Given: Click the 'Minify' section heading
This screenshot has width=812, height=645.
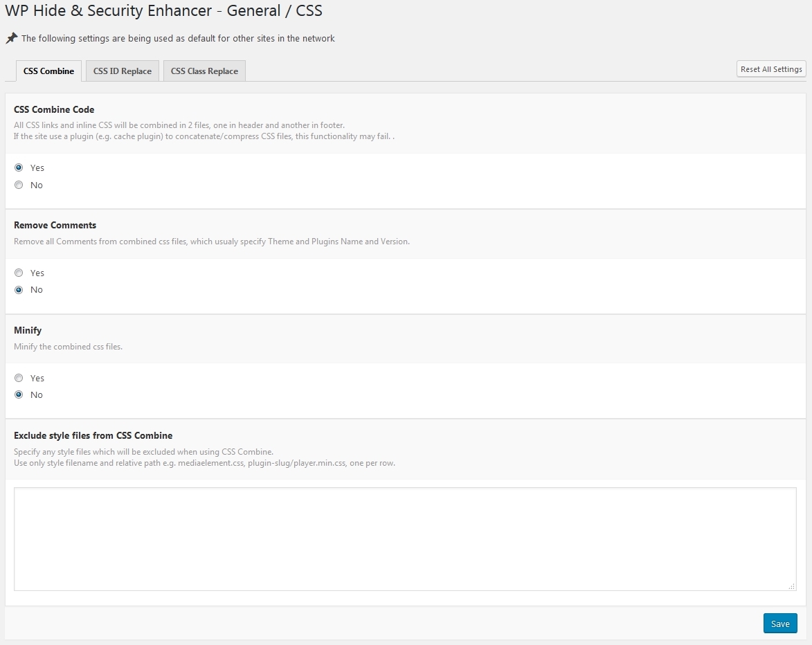Looking at the screenshot, I should [x=28, y=330].
